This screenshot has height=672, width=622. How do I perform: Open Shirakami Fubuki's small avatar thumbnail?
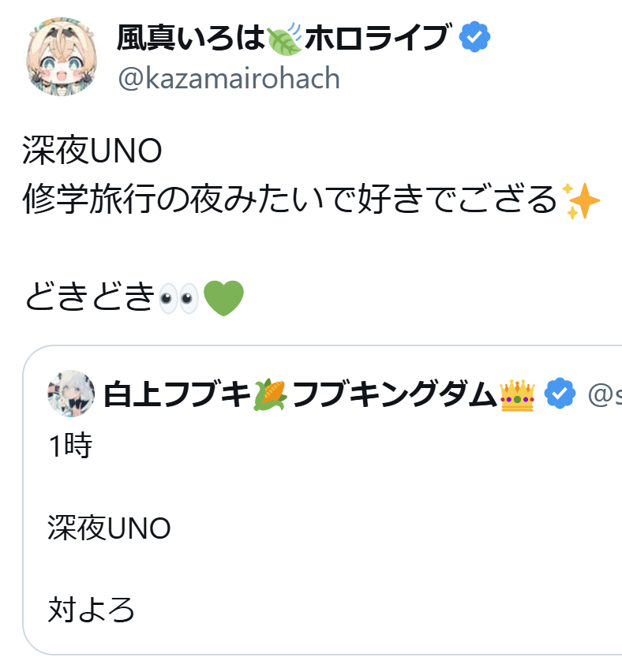(x=71, y=393)
